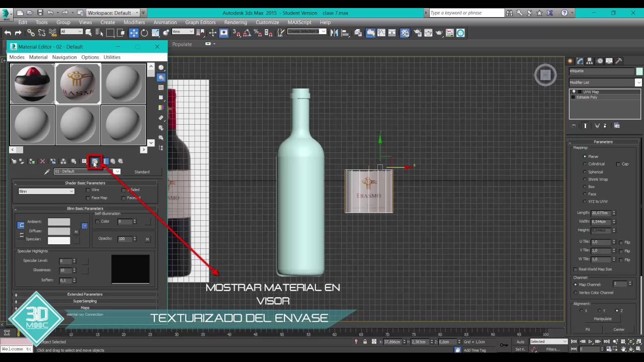Viewport: 644px width, 362px height.
Task: Select the Box mapping radio
Action: point(585,187)
